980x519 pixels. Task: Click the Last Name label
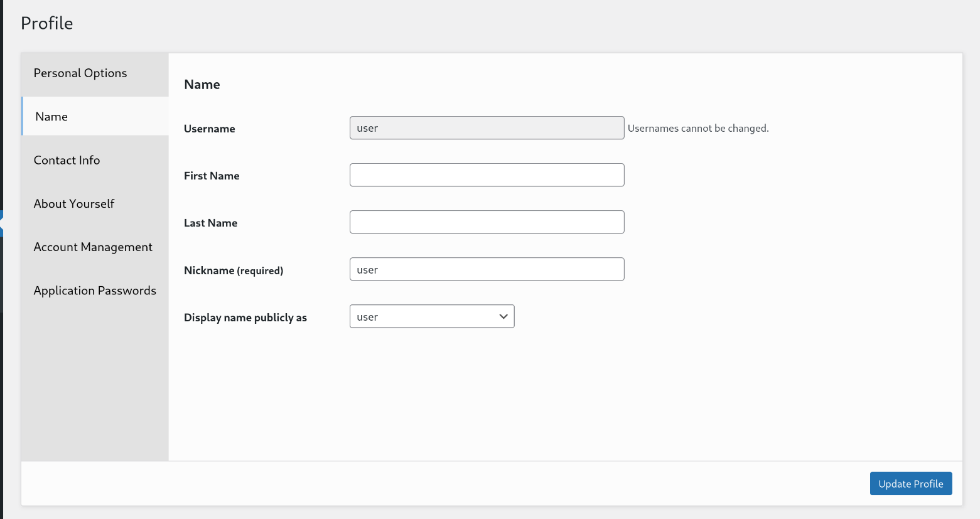tap(210, 223)
